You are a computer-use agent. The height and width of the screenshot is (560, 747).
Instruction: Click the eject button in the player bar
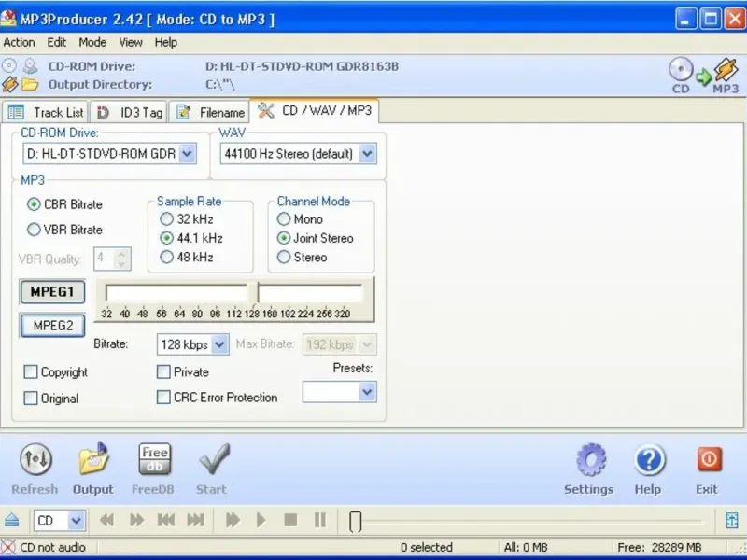[12, 520]
